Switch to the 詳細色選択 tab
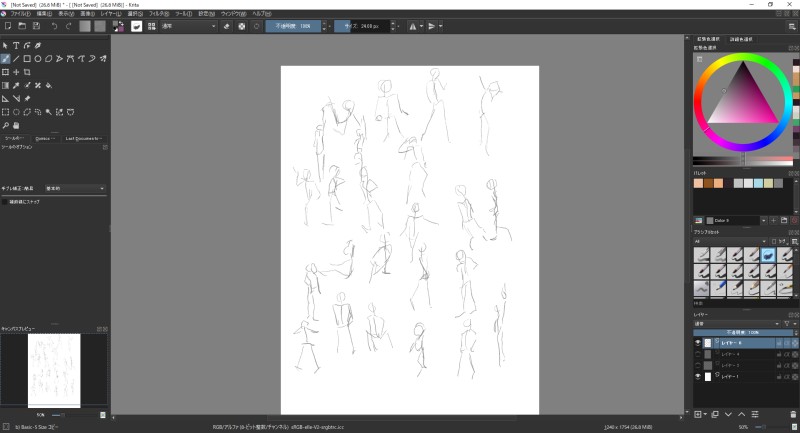The width and height of the screenshot is (800, 433). click(740, 39)
